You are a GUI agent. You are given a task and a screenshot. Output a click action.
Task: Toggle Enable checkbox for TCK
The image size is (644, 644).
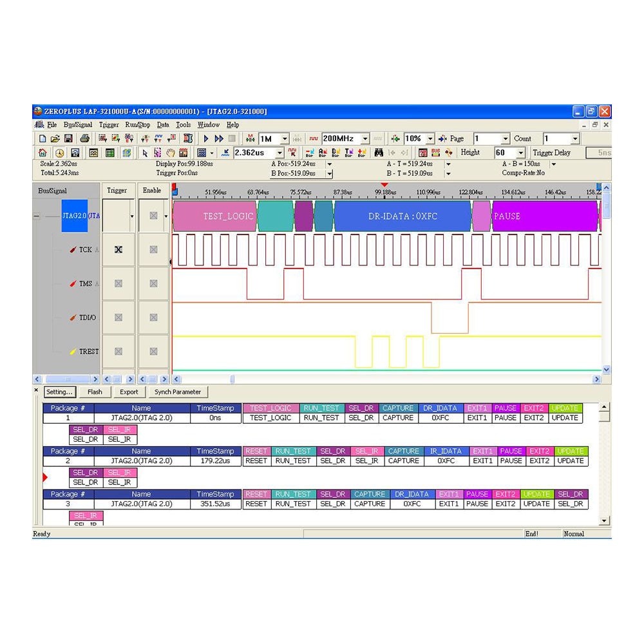tap(153, 249)
